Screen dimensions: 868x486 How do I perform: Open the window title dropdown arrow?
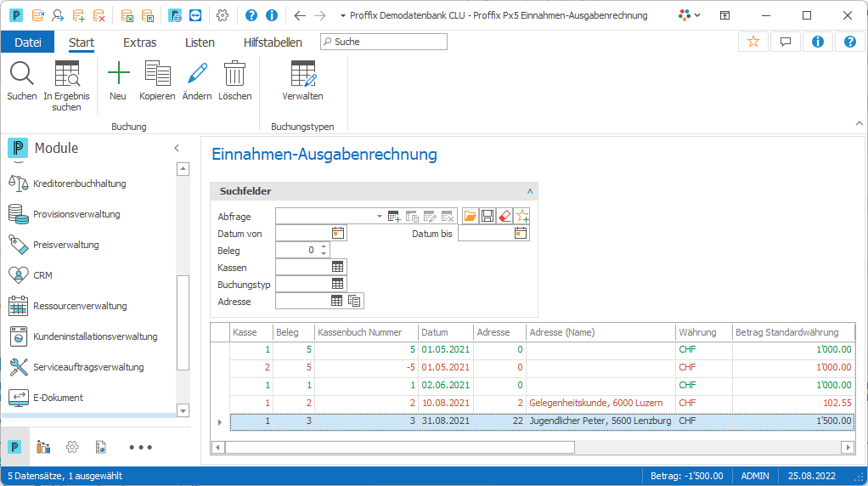pos(342,15)
